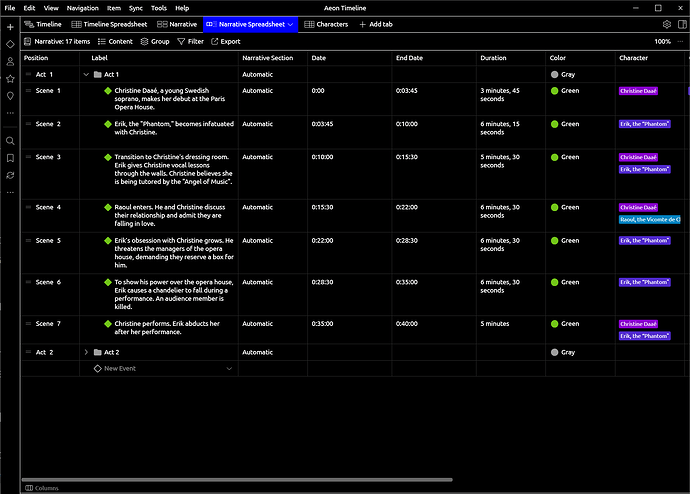690x494 pixels.
Task: Open the location pin icon in sidebar
Action: tap(10, 96)
